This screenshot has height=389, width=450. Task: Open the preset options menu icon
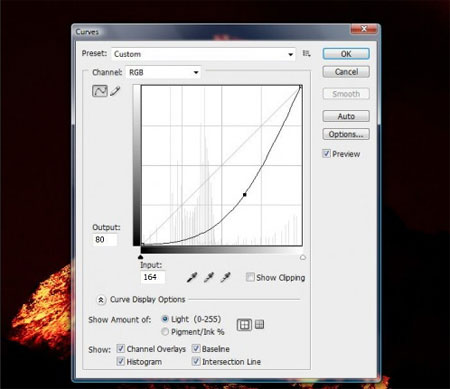(306, 53)
